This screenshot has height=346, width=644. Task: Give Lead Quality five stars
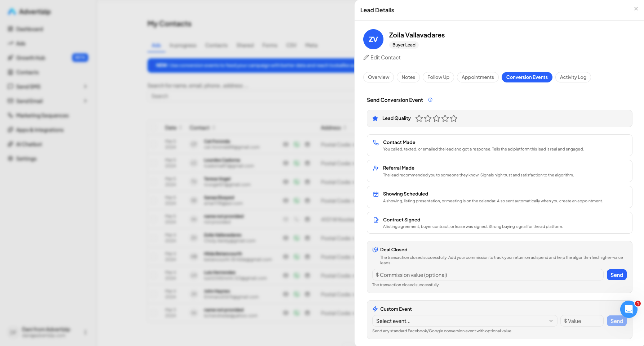point(454,118)
